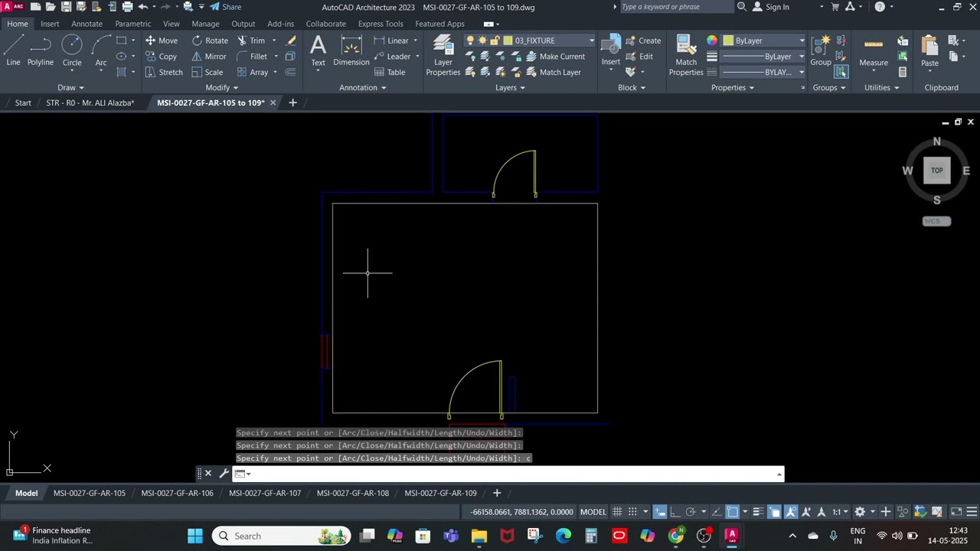Image resolution: width=980 pixels, height=551 pixels.
Task: Toggle ortho mode in status bar
Action: pyautogui.click(x=675, y=512)
